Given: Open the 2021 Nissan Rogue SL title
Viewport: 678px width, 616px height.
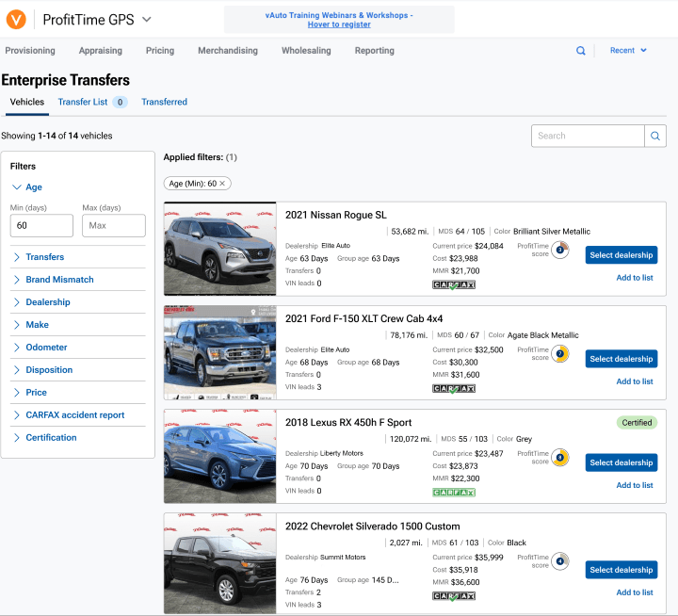Looking at the screenshot, I should point(336,215).
